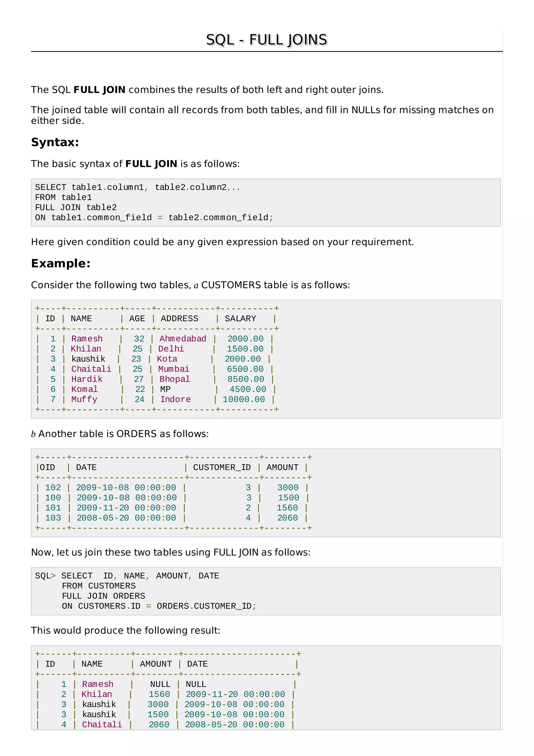
Task: Click FULL JOIN table2 in syntax code
Action: click(76, 207)
